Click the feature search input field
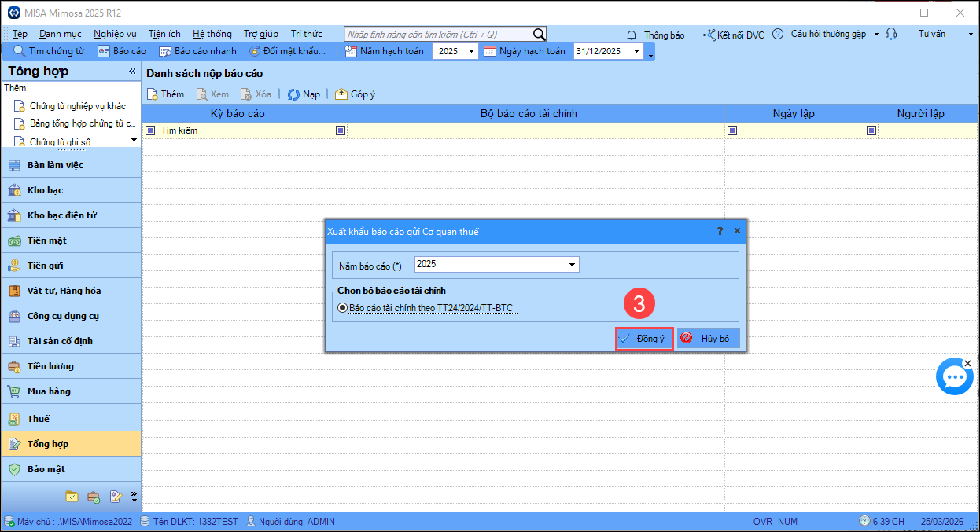The height and width of the screenshot is (532, 980). (x=438, y=34)
